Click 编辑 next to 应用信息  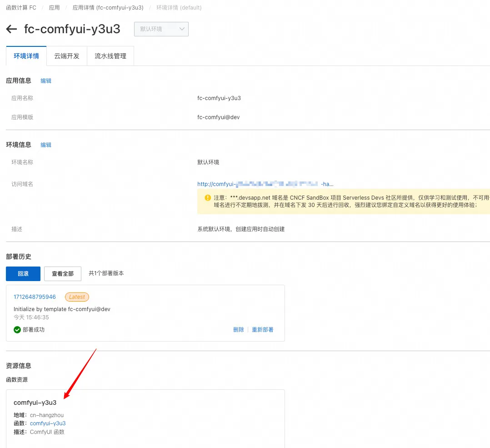click(46, 81)
